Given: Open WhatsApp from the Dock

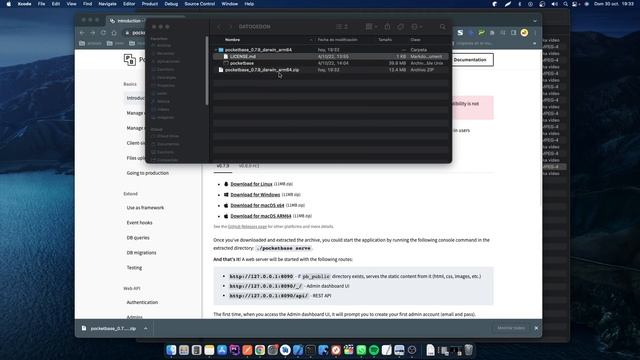Looking at the screenshot, I should pos(361,350).
